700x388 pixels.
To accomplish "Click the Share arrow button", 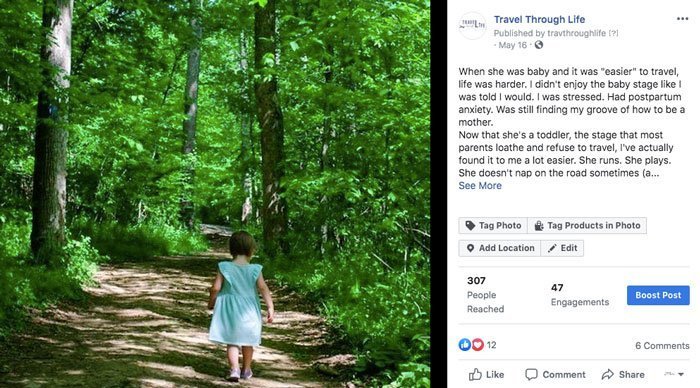I will (623, 375).
